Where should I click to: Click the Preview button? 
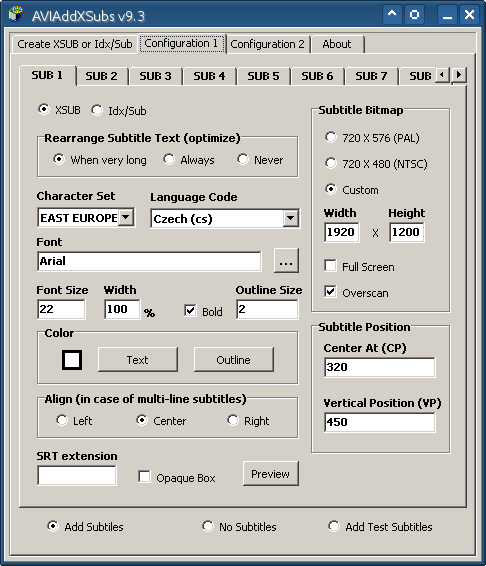tap(270, 474)
